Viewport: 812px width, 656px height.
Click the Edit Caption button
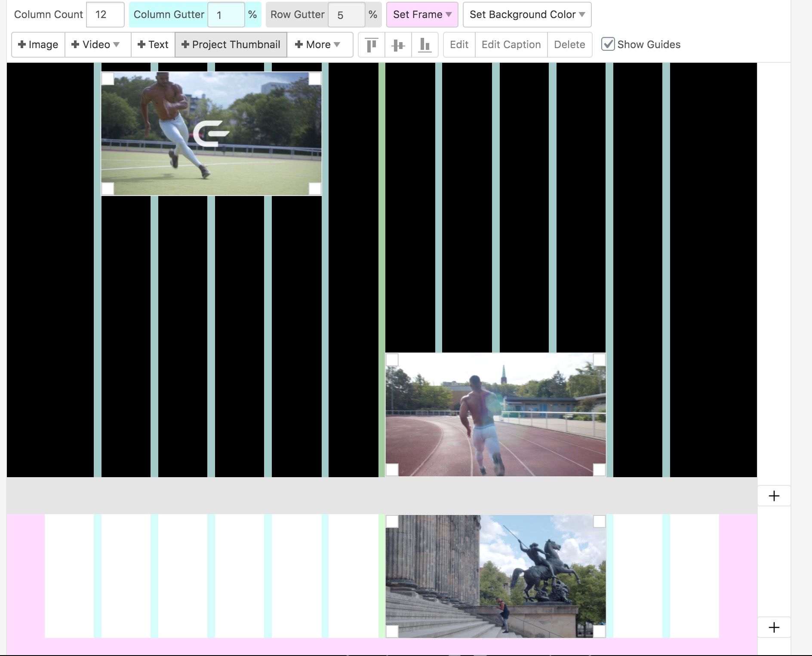point(511,45)
